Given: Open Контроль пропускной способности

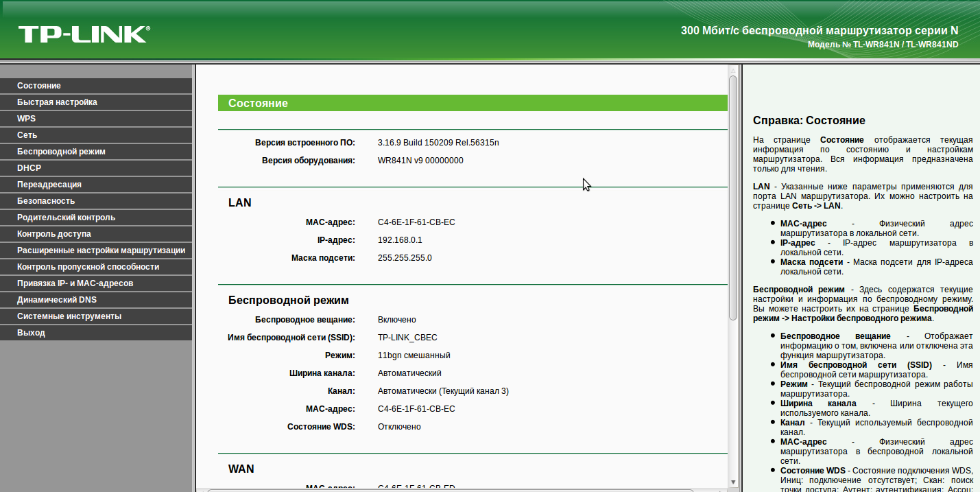Looking at the screenshot, I should point(96,267).
